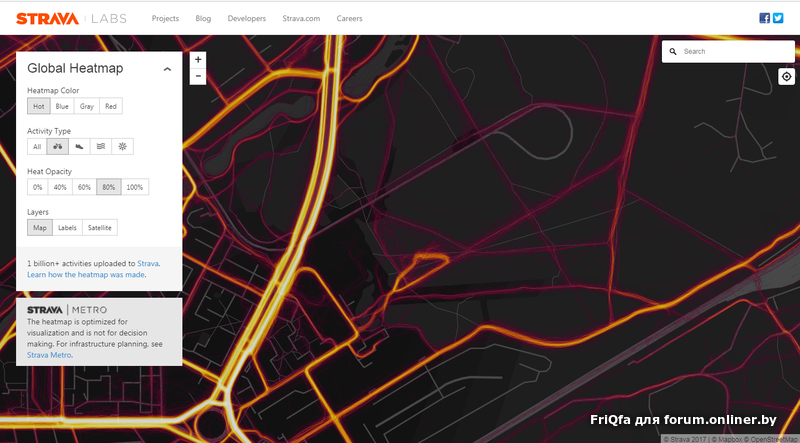Image resolution: width=800 pixels, height=443 pixels.
Task: Open the Careers menu item
Action: tap(349, 18)
